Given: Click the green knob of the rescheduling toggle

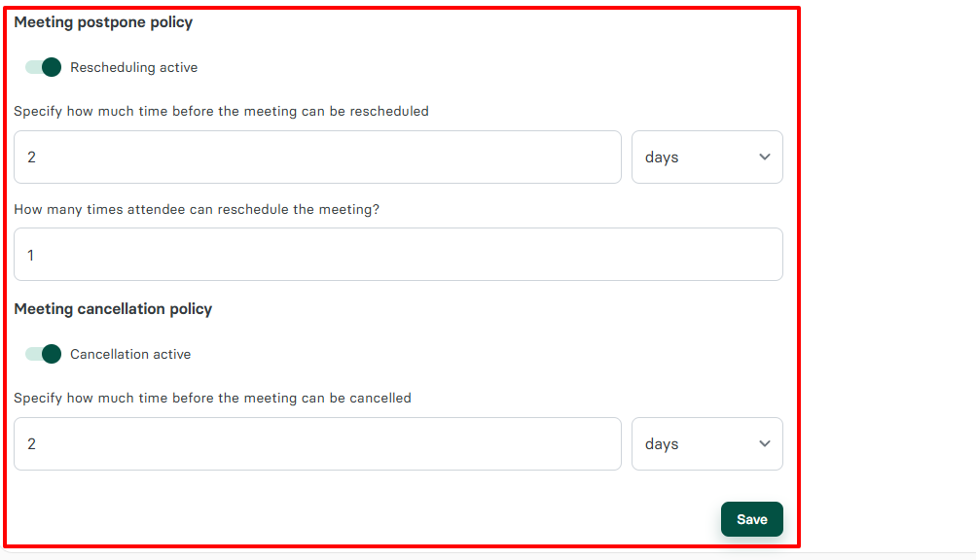Looking at the screenshot, I should pyautogui.click(x=51, y=67).
